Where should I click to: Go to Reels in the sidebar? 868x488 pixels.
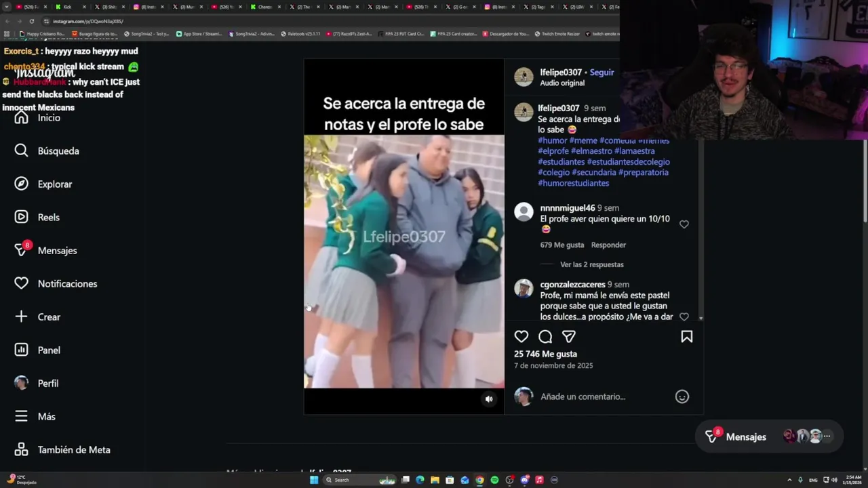[37, 217]
